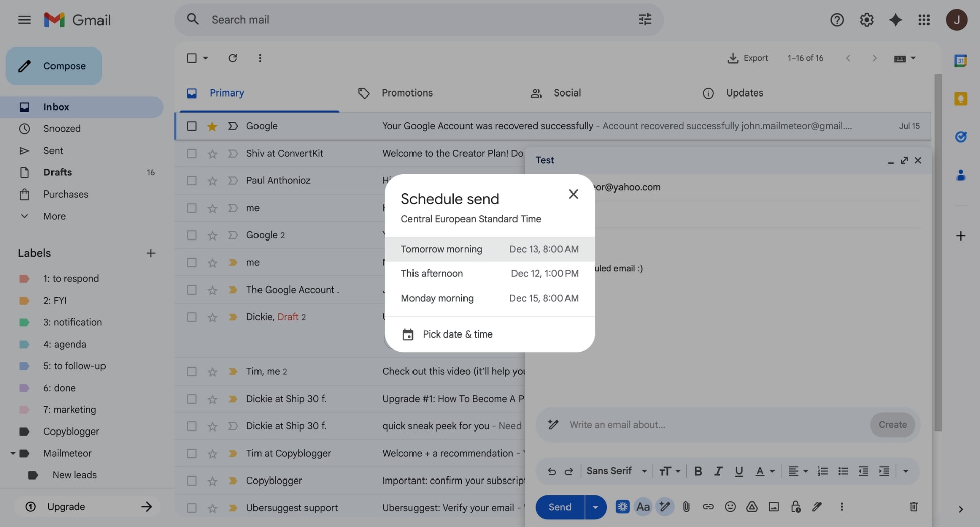Open Google Tasks in the side panel
Screen dimensions: 980x527
pyautogui.click(x=961, y=137)
